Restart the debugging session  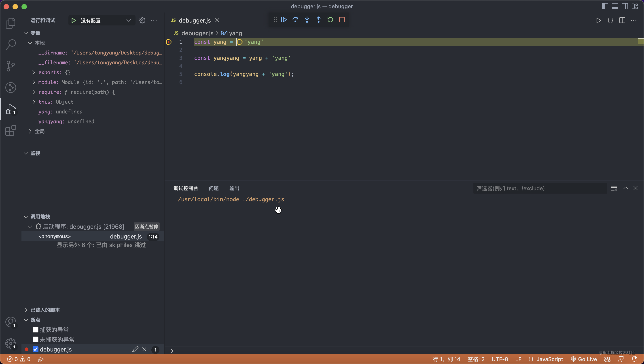(330, 20)
